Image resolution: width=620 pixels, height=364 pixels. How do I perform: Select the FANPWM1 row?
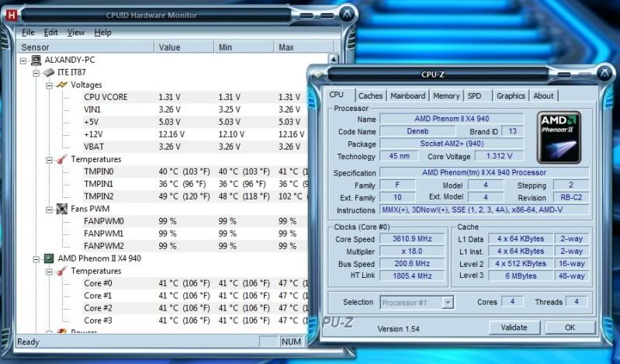coord(195,234)
